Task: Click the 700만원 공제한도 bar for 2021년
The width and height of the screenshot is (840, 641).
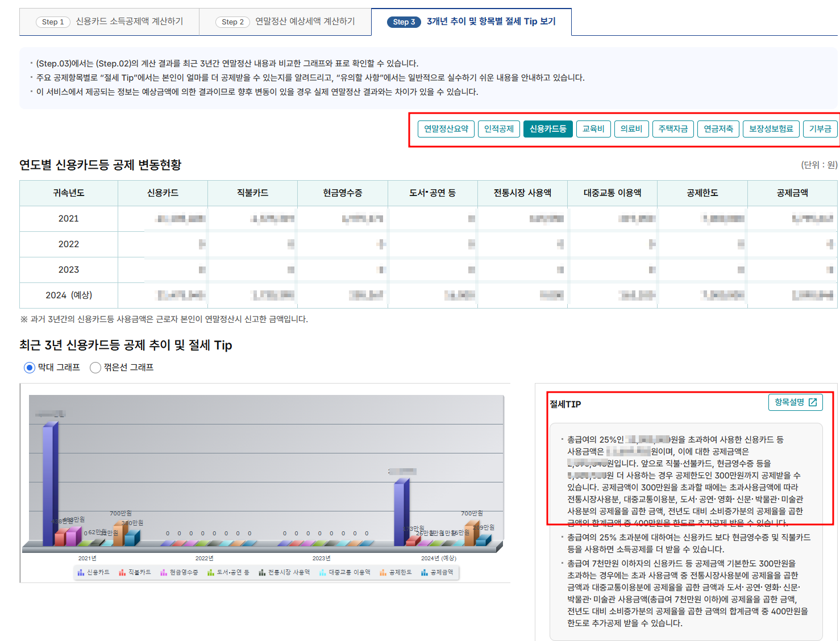Action: pyautogui.click(x=120, y=533)
